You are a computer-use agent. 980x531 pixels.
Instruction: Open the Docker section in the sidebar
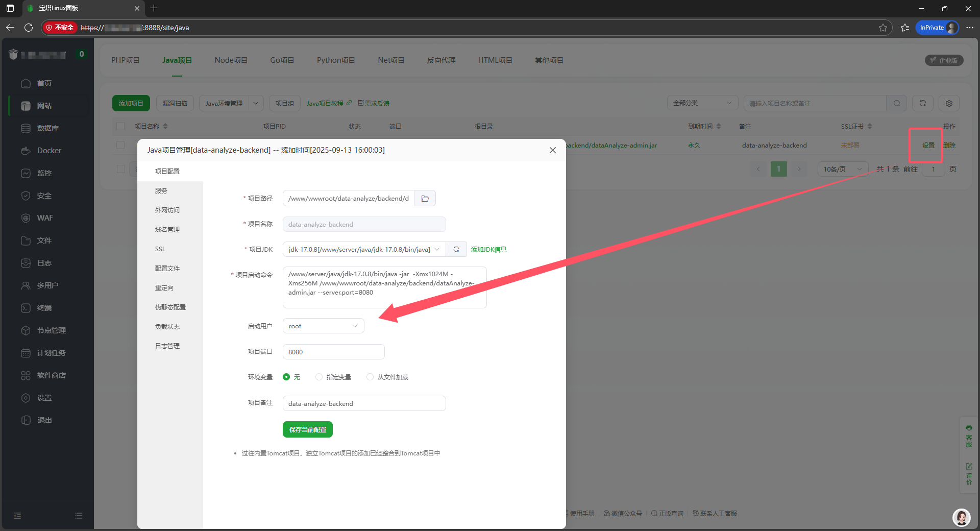coord(48,151)
